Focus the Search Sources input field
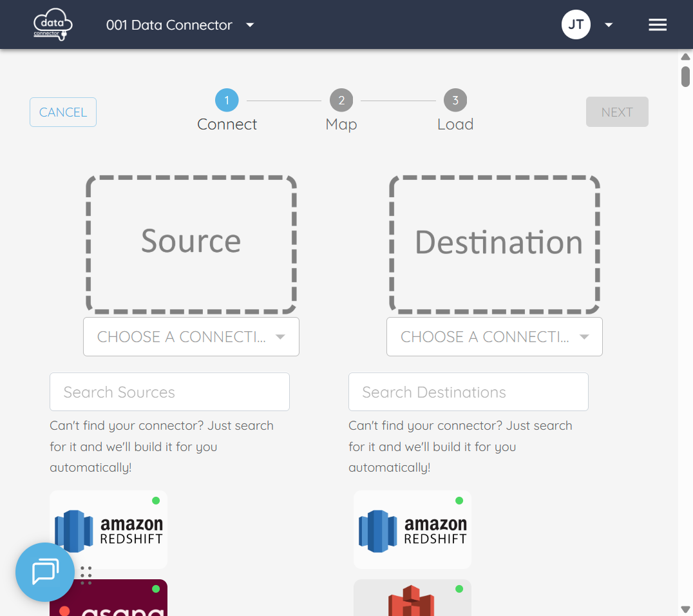This screenshot has width=693, height=616. pyautogui.click(x=170, y=392)
